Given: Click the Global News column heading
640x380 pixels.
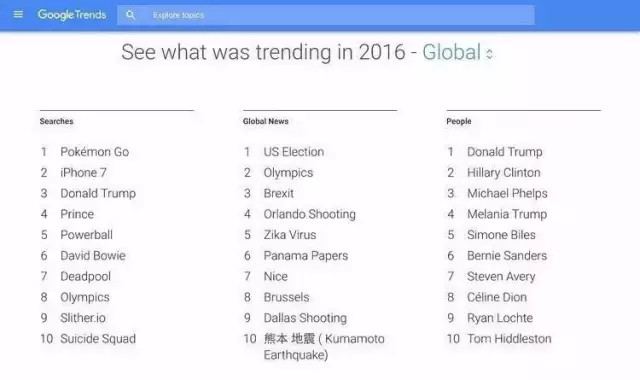Looking at the screenshot, I should coord(266,121).
